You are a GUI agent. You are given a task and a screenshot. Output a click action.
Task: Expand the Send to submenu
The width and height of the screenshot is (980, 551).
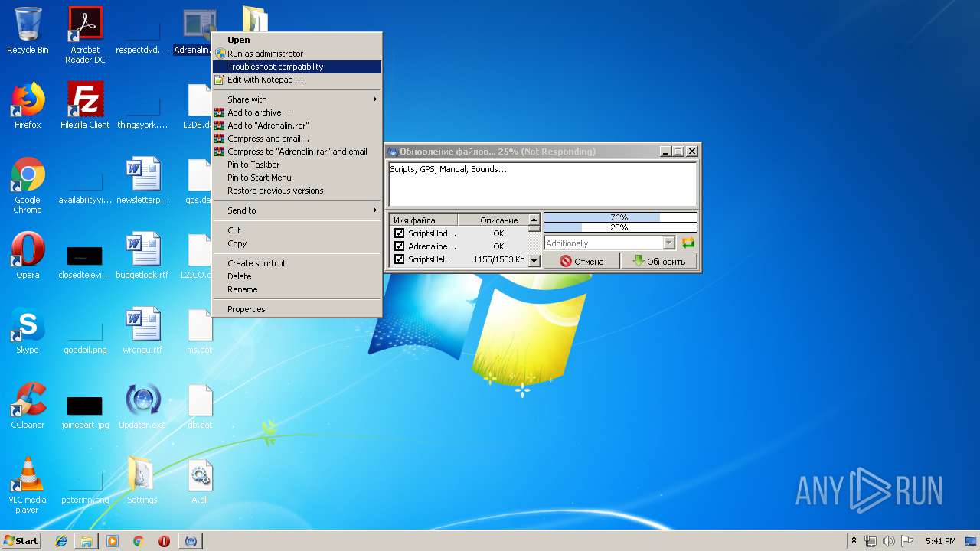tap(297, 210)
